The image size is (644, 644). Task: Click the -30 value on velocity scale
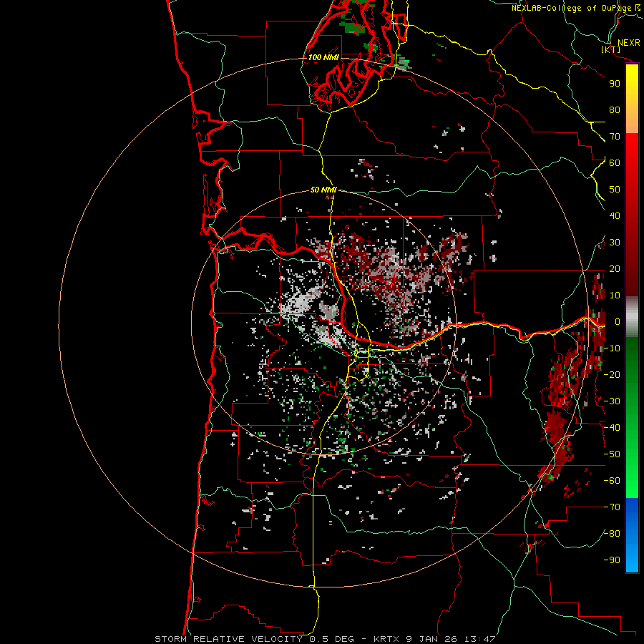(612, 401)
